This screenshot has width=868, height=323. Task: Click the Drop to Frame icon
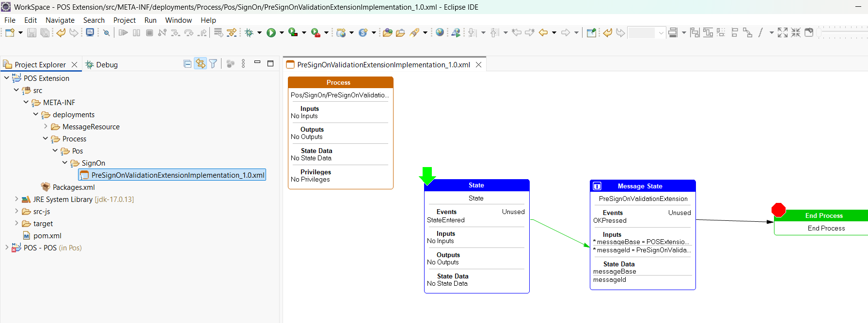(219, 32)
